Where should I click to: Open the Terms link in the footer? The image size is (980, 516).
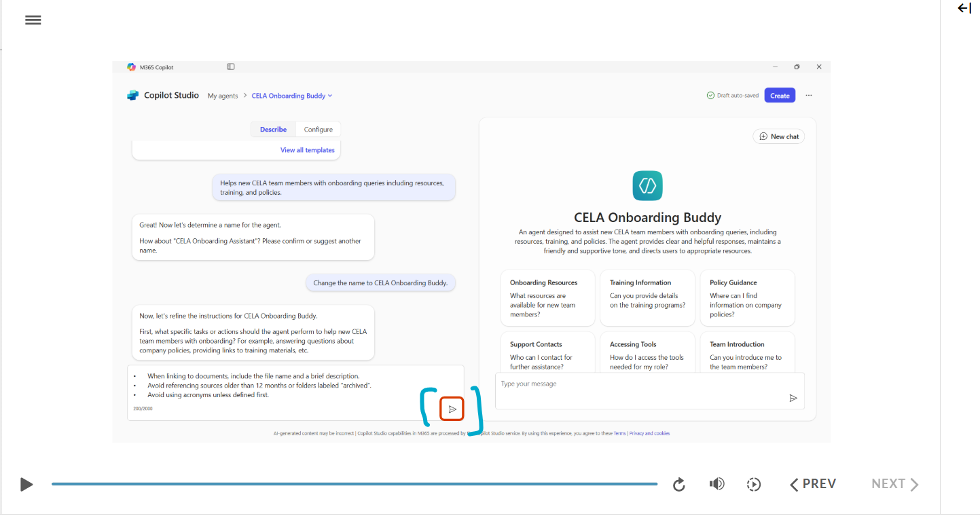pyautogui.click(x=619, y=433)
